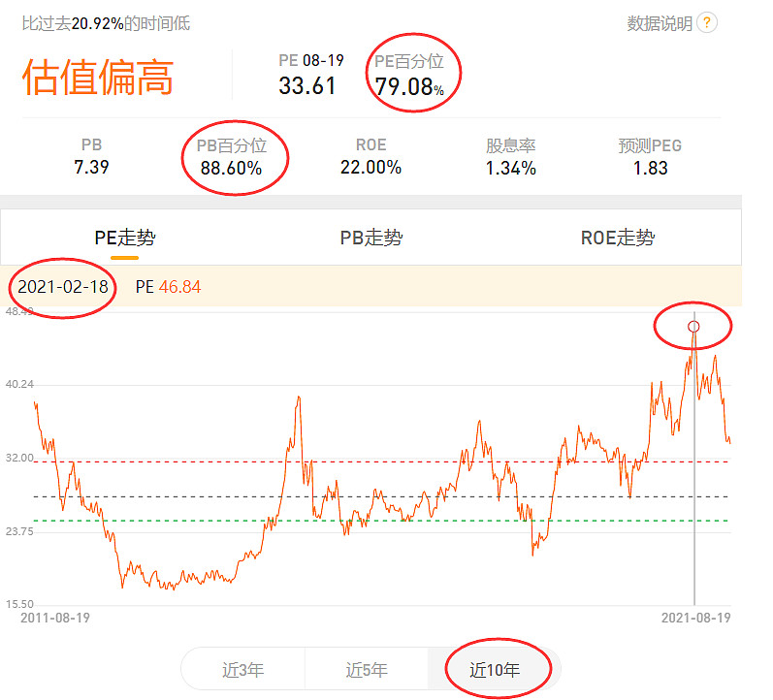The height and width of the screenshot is (700, 773).
Task: Click the y-axis label 32.00
Action: [19, 458]
